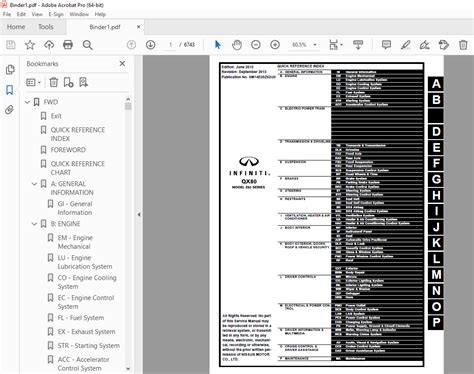
Task: Collapse the B: ENGINE bookmark
Action: [x=34, y=224]
